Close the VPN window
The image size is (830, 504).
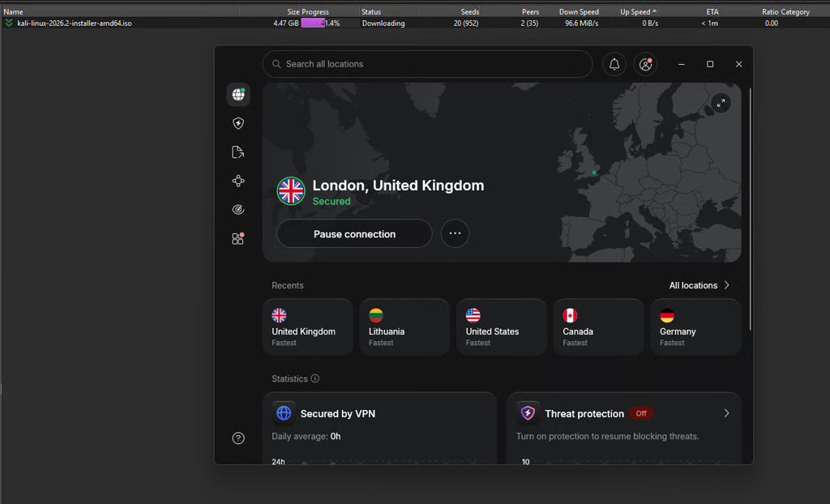[x=738, y=64]
